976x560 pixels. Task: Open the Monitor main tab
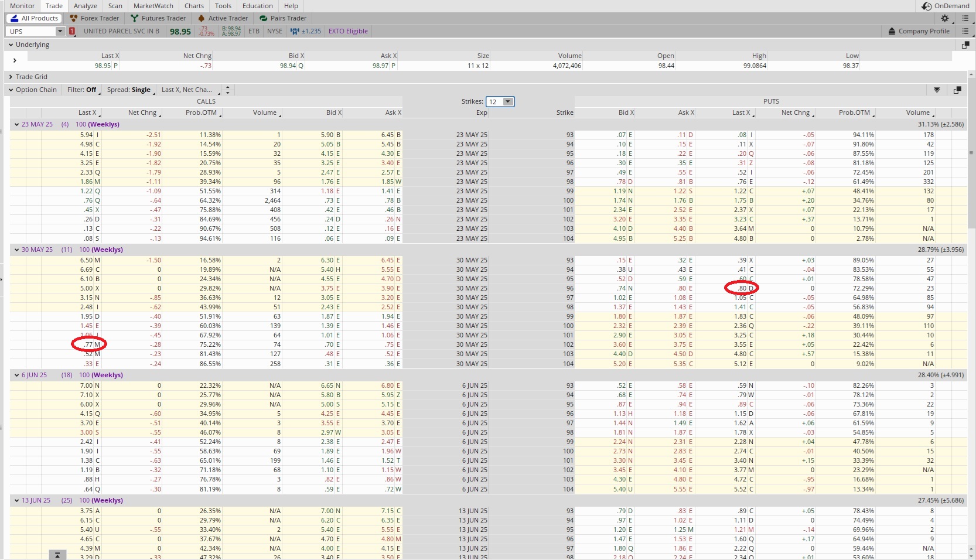tap(22, 6)
